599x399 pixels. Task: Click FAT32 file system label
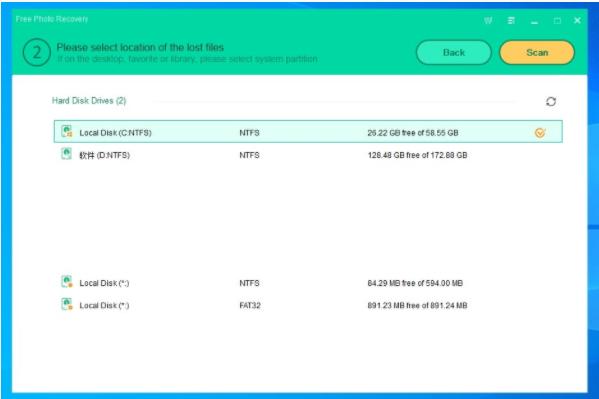250,305
